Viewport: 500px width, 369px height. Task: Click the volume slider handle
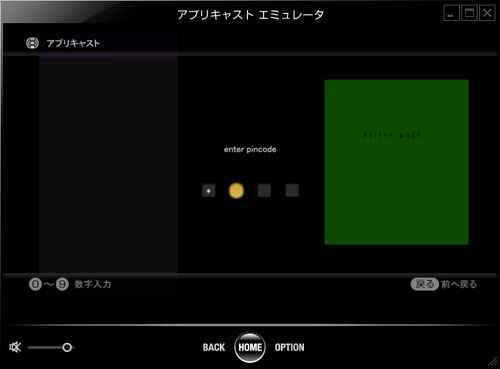point(67,348)
